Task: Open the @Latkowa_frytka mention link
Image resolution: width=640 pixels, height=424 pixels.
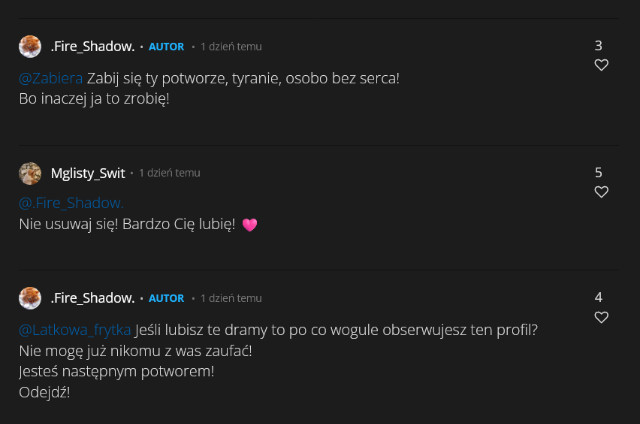Action: (x=75, y=329)
